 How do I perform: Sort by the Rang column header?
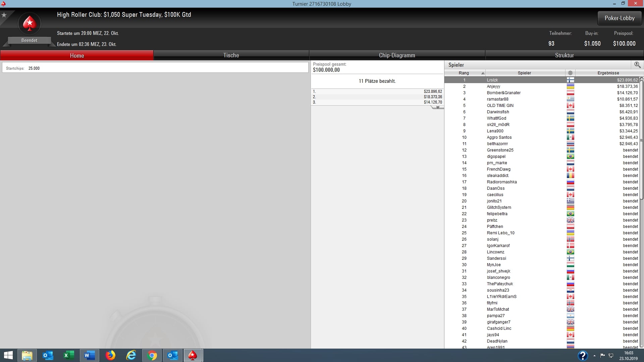pos(464,73)
